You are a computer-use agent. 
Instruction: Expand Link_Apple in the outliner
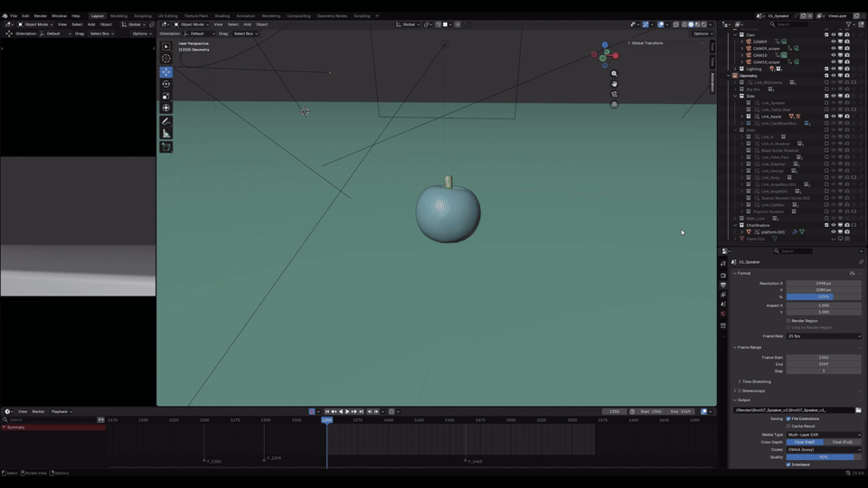click(x=742, y=117)
